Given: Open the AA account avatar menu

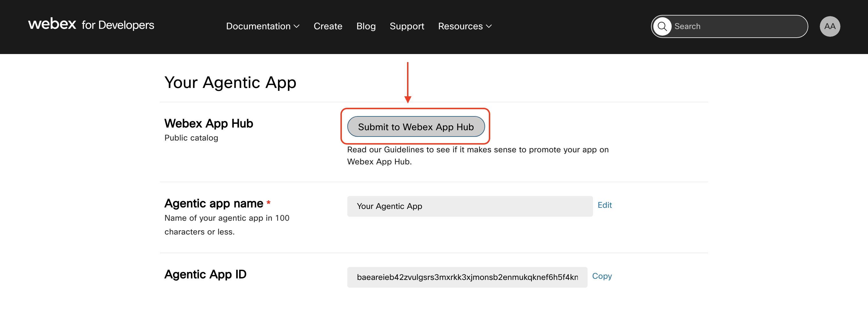Looking at the screenshot, I should [830, 26].
